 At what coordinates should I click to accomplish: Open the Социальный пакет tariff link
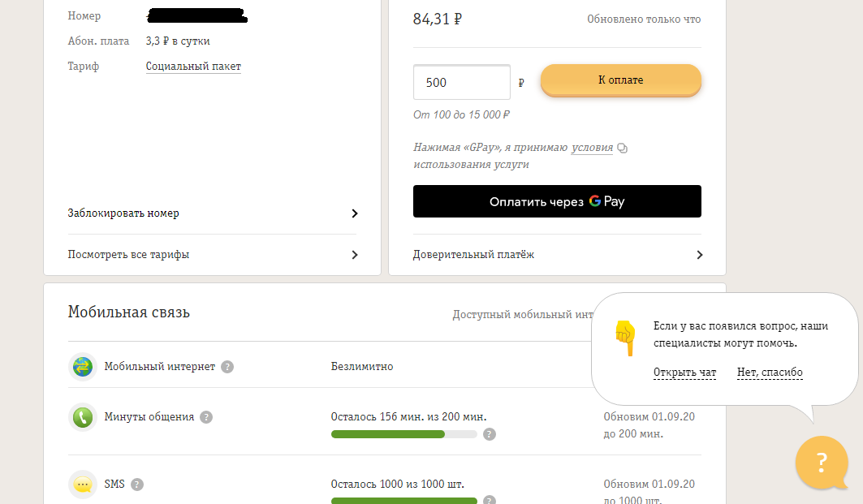(x=193, y=67)
